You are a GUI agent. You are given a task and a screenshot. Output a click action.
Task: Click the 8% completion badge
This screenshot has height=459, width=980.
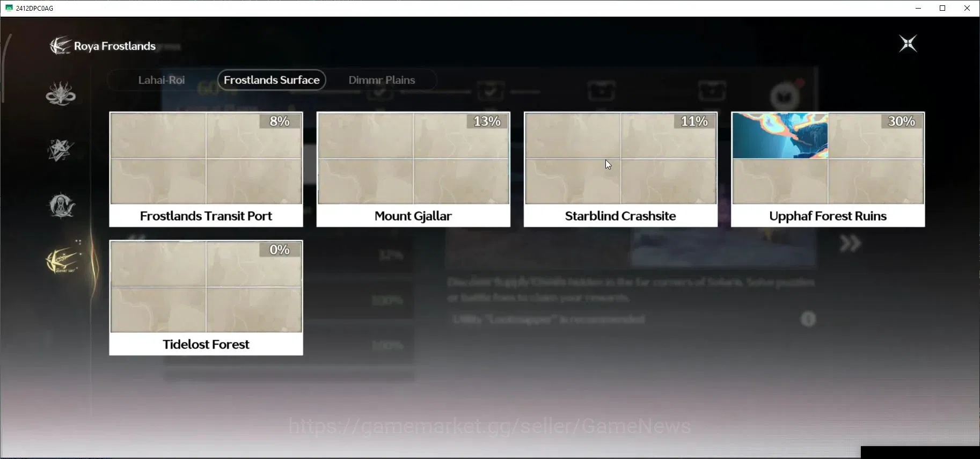tap(280, 121)
